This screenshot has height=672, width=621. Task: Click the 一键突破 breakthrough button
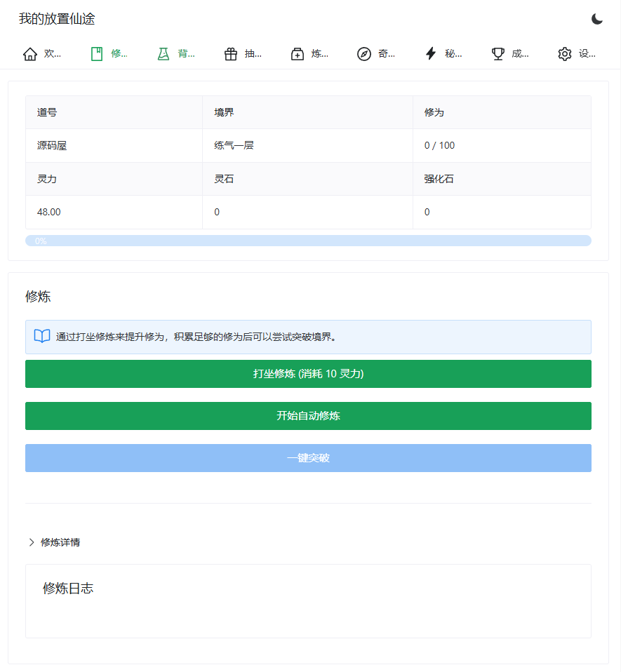coord(308,458)
